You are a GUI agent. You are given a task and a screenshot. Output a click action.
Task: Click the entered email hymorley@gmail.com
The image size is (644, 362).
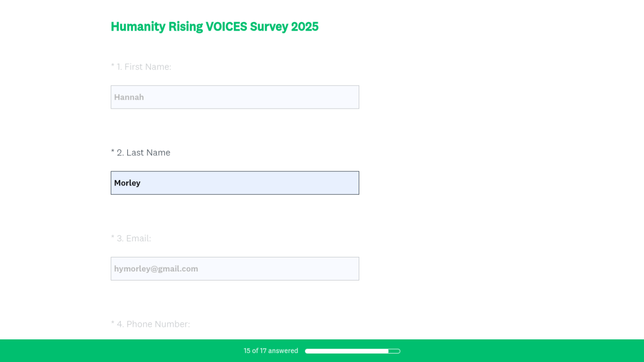[x=156, y=269]
